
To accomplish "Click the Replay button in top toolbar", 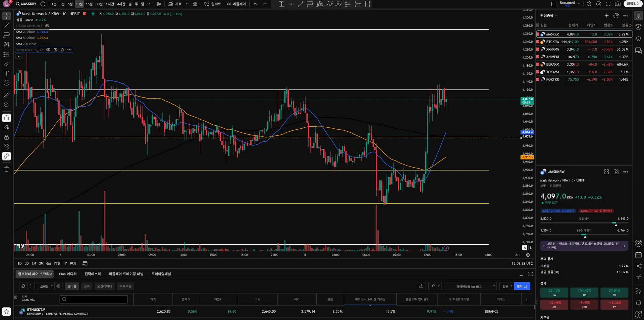I will 236,4.
